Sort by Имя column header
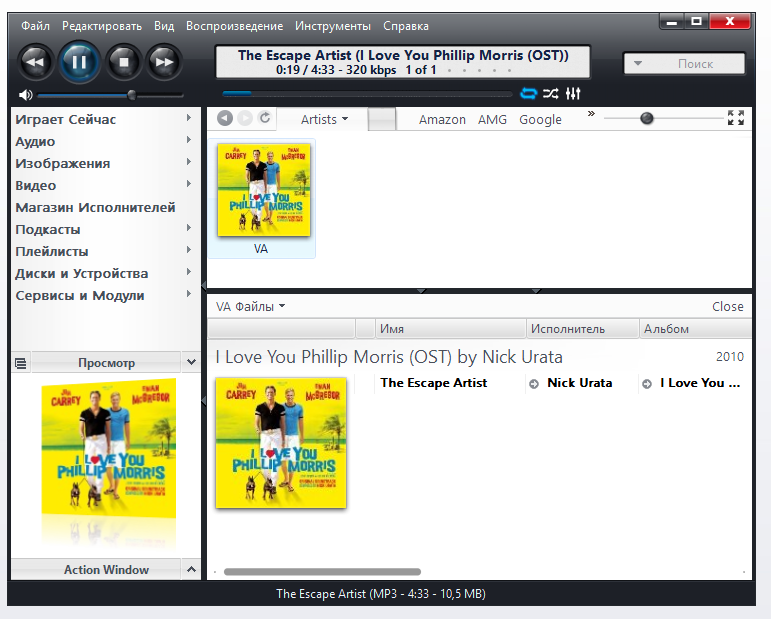The height and width of the screenshot is (619, 771). pyautogui.click(x=451, y=328)
